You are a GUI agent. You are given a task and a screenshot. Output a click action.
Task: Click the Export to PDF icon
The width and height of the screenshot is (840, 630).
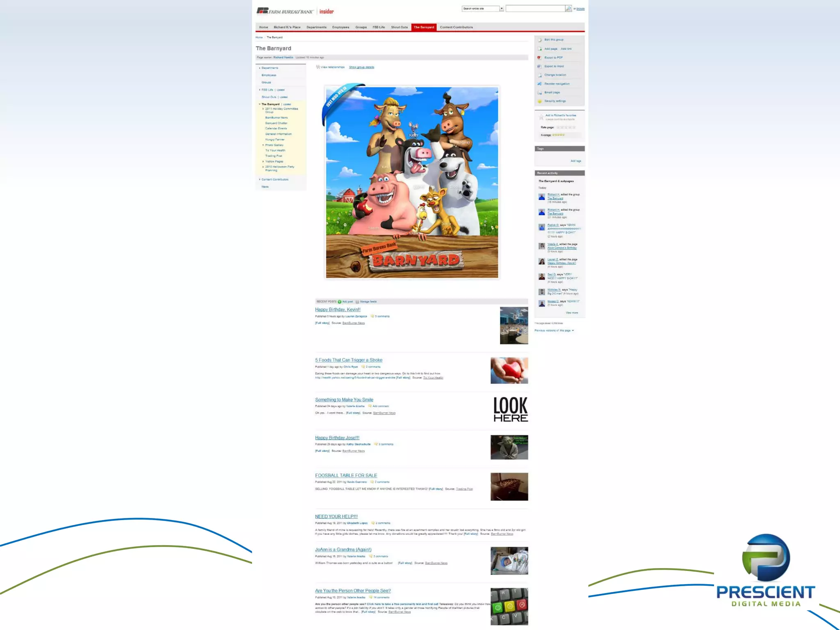(x=539, y=57)
